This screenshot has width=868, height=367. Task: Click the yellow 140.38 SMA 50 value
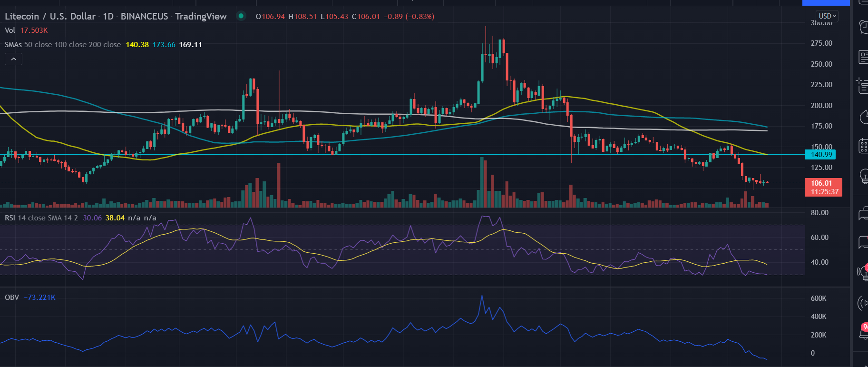click(137, 45)
